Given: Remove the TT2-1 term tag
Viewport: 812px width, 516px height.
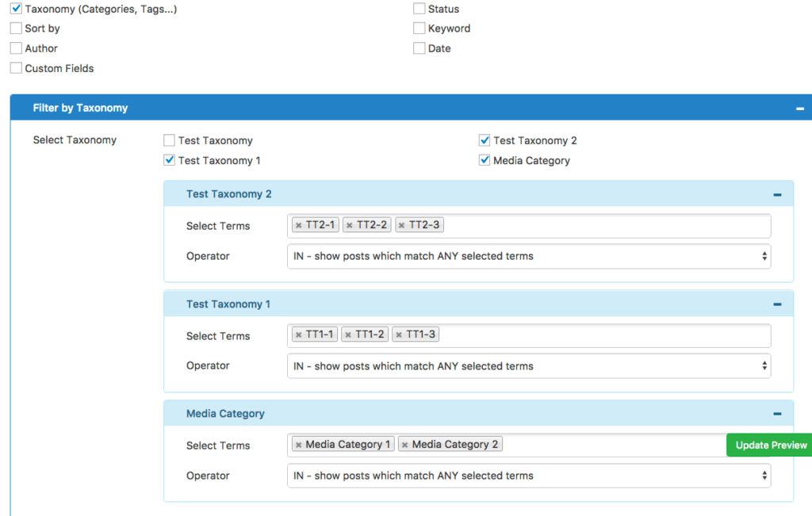Looking at the screenshot, I should click(x=299, y=225).
